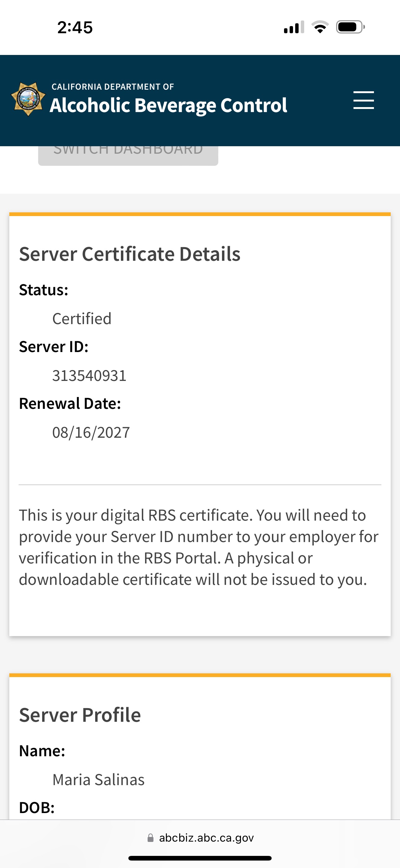Click the Certified status value
This screenshot has height=868, width=400.
82,319
